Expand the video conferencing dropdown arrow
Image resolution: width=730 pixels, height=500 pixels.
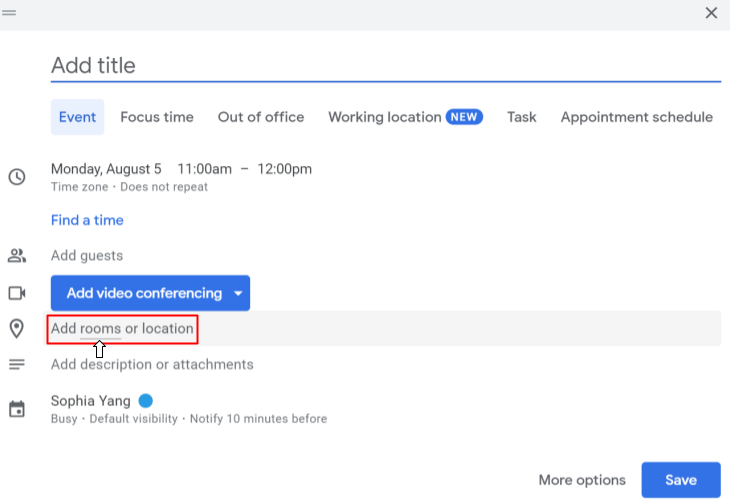[238, 294]
